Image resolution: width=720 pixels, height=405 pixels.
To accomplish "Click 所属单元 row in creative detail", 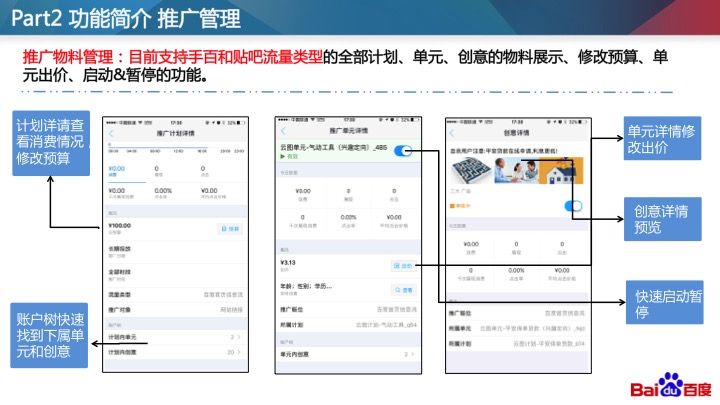I will (x=518, y=328).
